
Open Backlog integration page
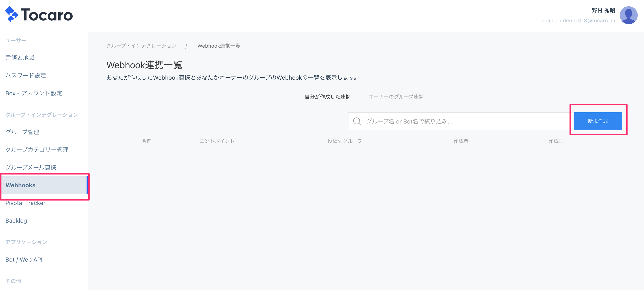click(16, 221)
